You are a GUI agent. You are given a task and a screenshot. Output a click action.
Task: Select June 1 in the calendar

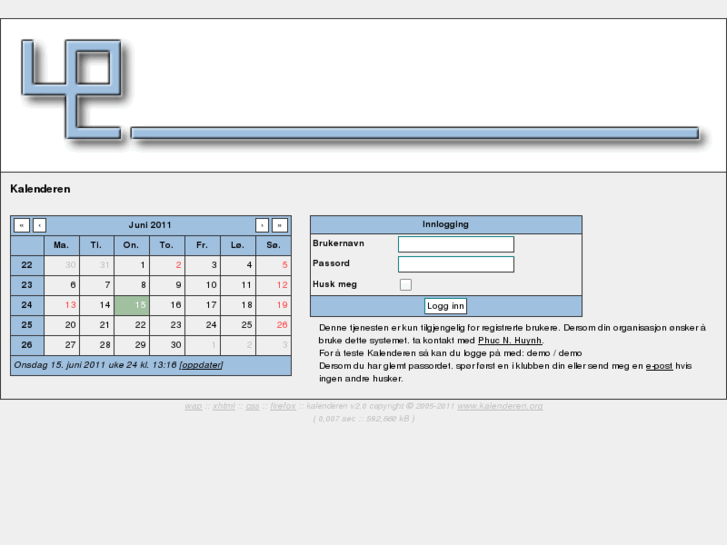point(132,265)
